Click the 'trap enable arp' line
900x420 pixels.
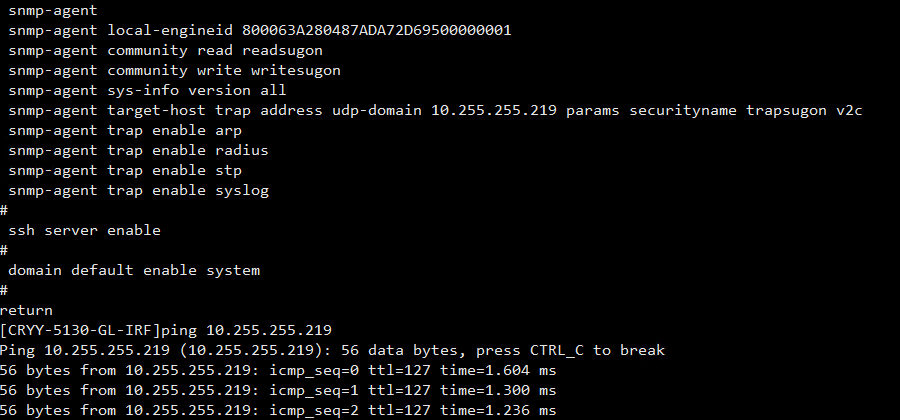pos(125,130)
